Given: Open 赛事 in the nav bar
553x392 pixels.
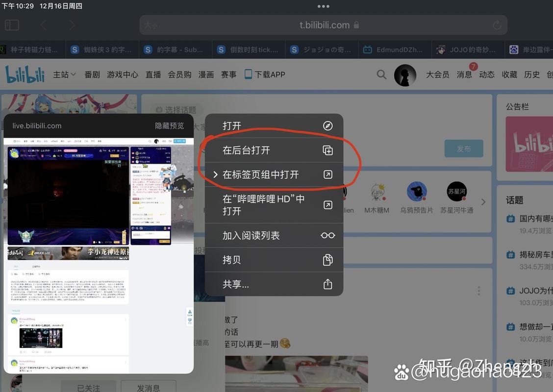Looking at the screenshot, I should 228,74.
